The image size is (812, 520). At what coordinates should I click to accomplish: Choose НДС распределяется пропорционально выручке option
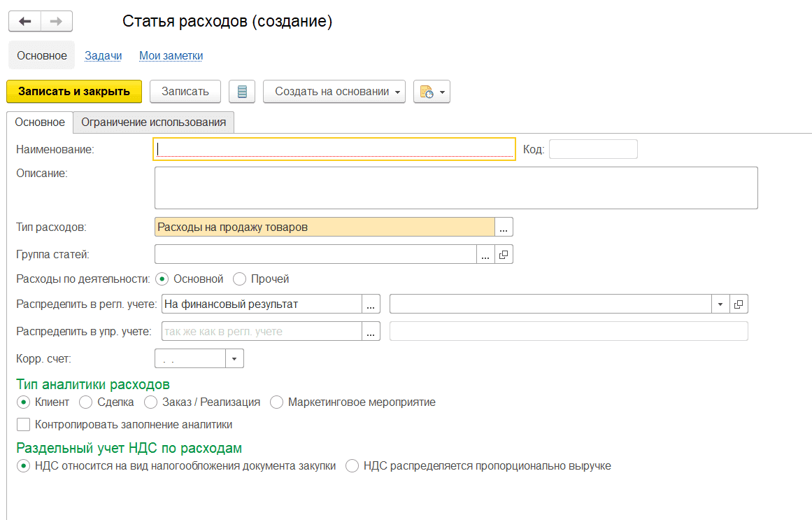click(352, 466)
